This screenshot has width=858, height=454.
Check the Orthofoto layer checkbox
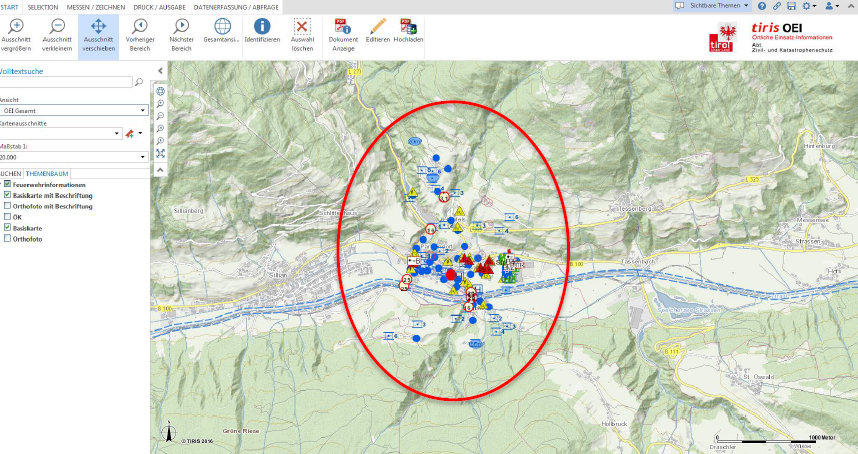pos(8,238)
